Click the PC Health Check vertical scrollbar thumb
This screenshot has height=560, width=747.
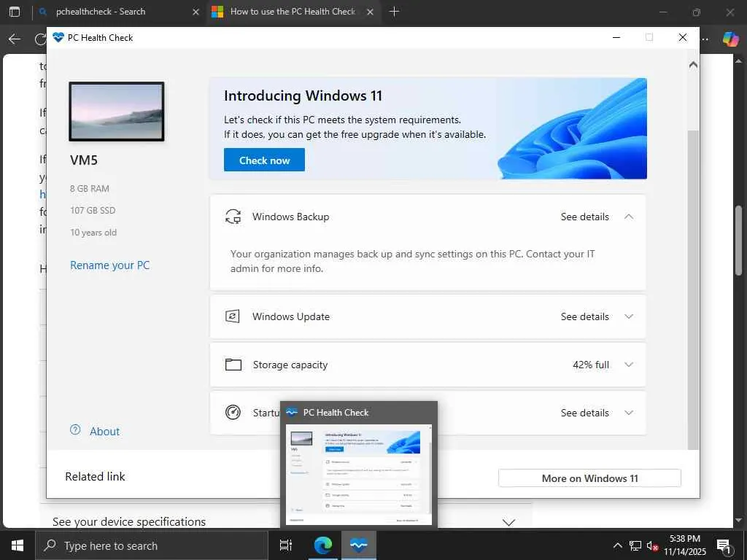click(x=693, y=289)
